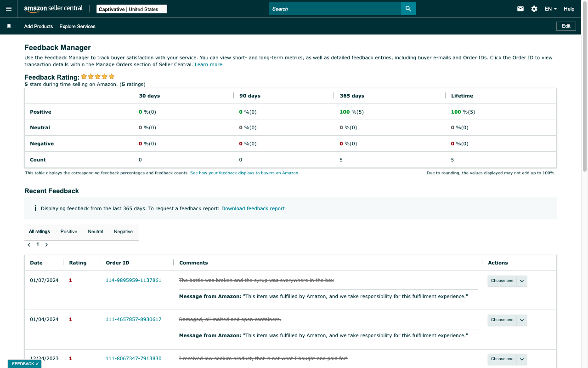588x368 pixels.
Task: Open the Captivative United States account switcher
Action: coord(132,9)
